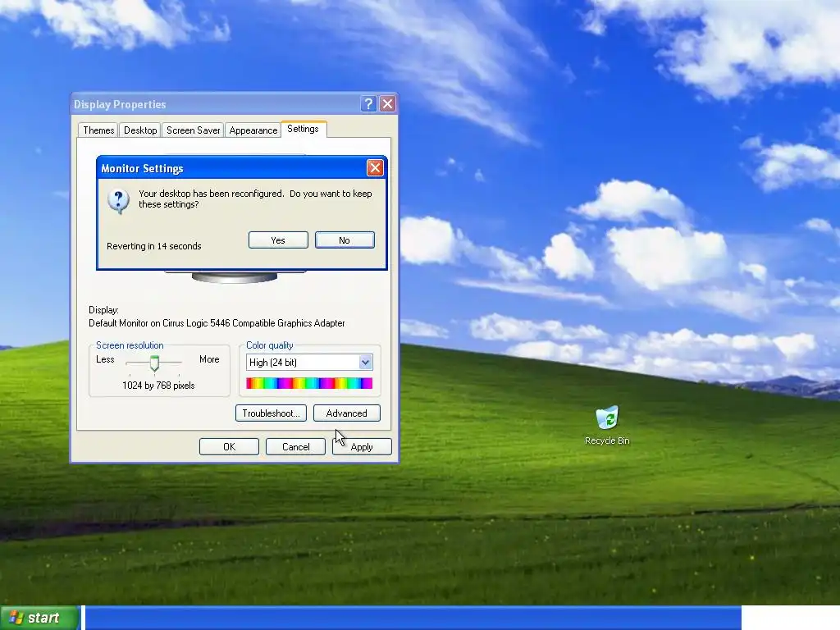Open the Troubleshoot dialog
840x630 pixels.
click(x=271, y=413)
